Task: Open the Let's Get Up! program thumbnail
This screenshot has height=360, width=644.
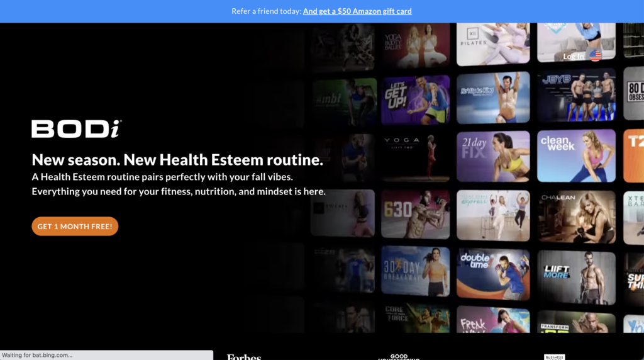Action: tap(415, 100)
